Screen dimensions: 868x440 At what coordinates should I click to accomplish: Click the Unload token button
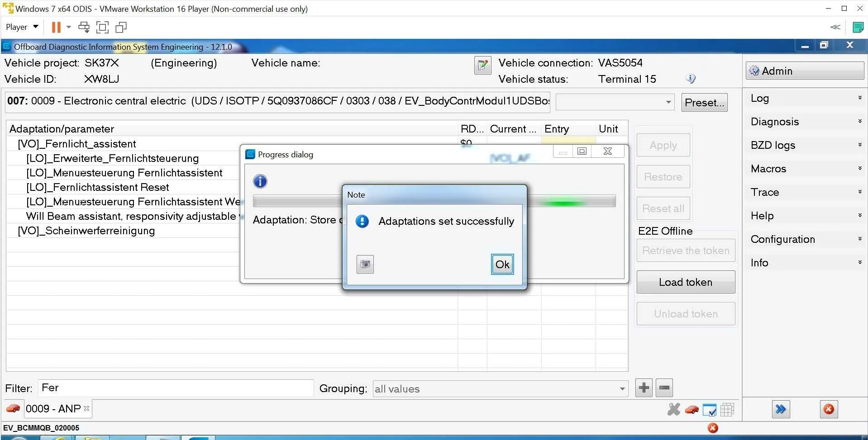pos(686,314)
